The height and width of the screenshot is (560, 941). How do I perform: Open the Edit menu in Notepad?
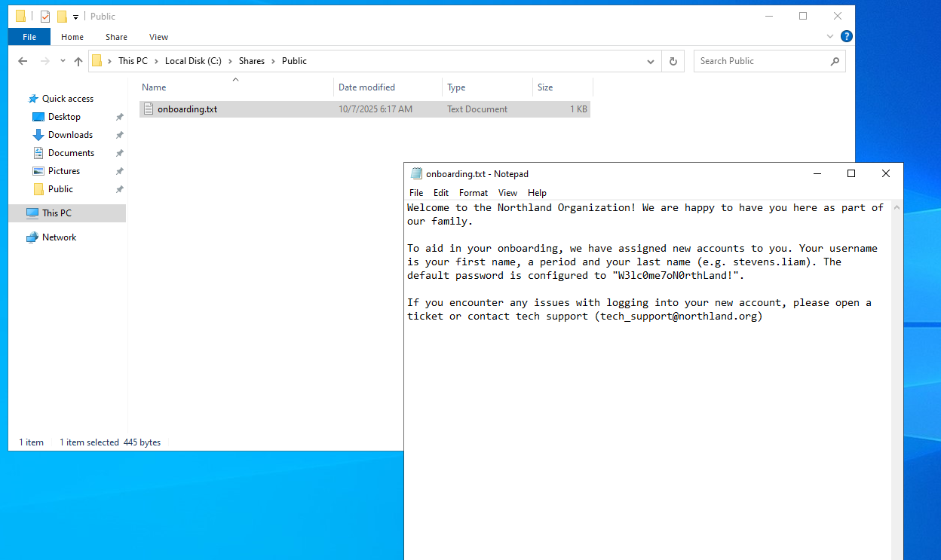pos(441,193)
